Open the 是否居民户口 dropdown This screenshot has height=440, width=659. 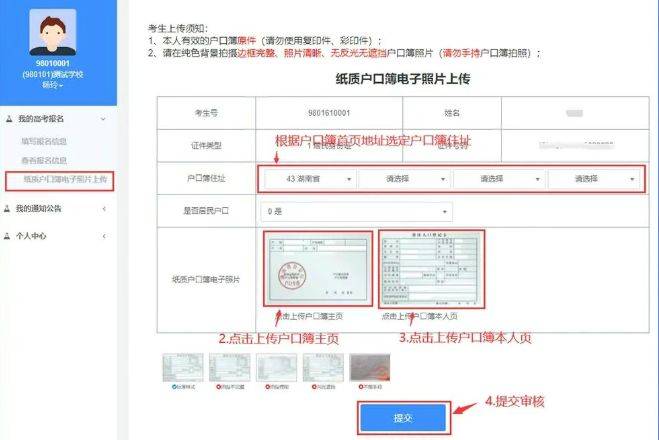[x=354, y=212]
